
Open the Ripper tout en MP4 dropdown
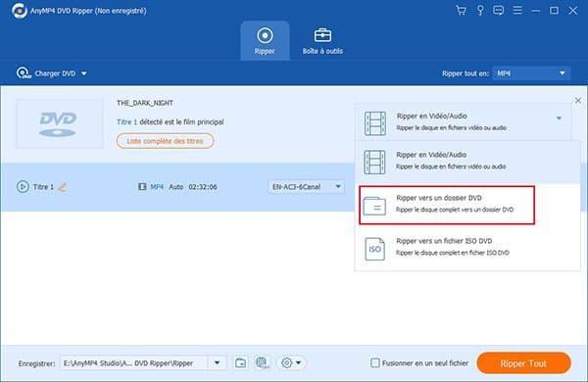(531, 73)
